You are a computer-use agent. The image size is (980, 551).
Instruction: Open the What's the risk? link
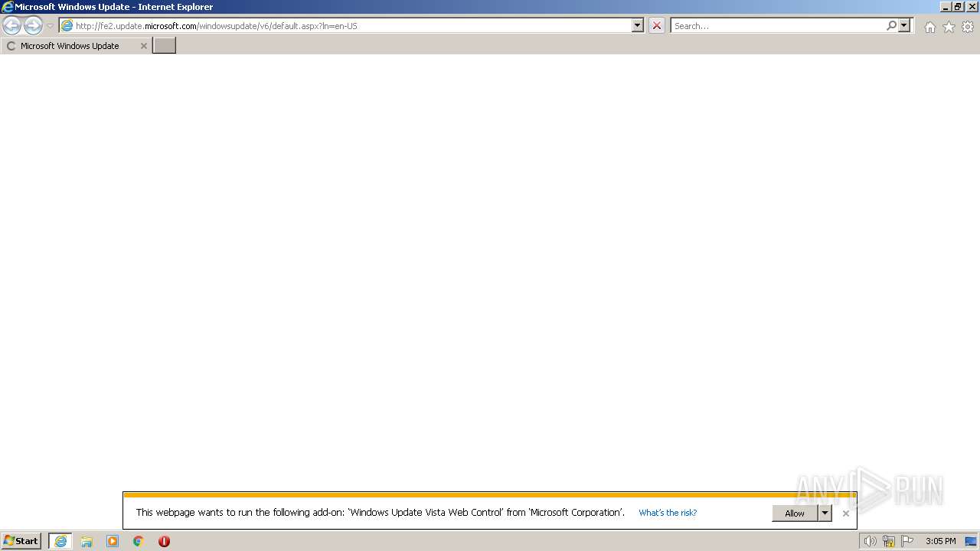coord(668,513)
